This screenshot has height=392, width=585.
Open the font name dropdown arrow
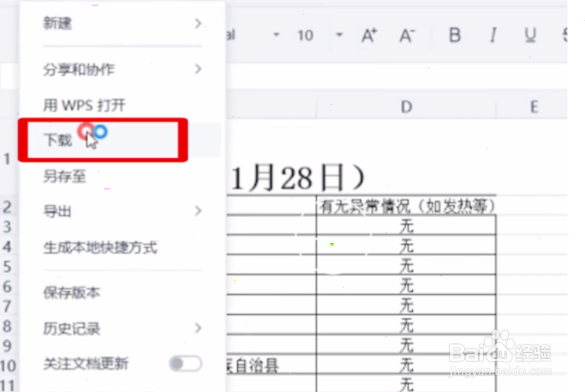277,34
